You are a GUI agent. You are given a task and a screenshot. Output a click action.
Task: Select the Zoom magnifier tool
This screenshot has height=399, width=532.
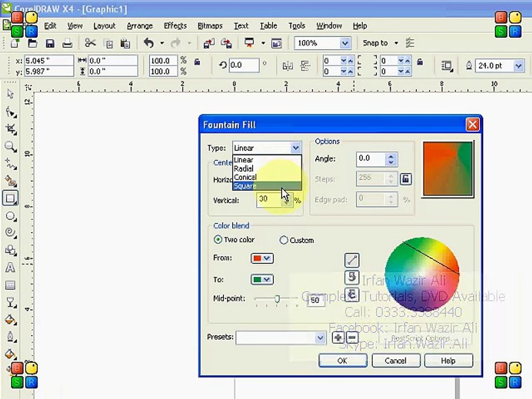pyautogui.click(x=11, y=146)
